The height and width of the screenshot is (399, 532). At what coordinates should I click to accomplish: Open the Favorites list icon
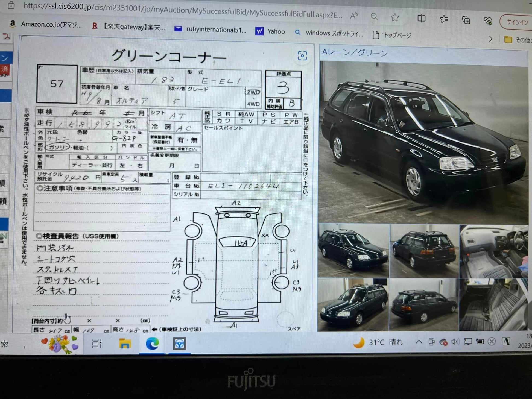[444, 19]
